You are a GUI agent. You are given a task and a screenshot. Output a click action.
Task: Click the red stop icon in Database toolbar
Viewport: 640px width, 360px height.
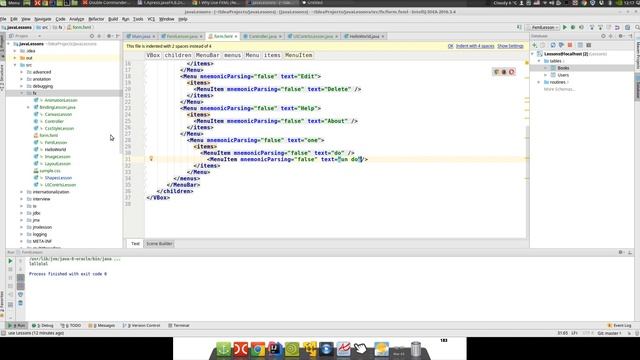tap(570, 45)
